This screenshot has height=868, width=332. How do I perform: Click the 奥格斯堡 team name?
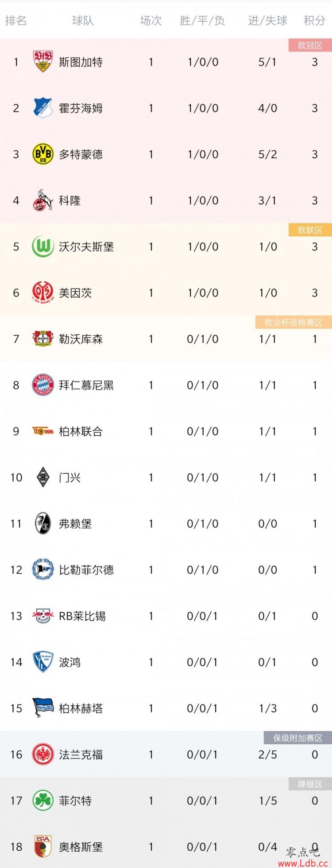[81, 847]
